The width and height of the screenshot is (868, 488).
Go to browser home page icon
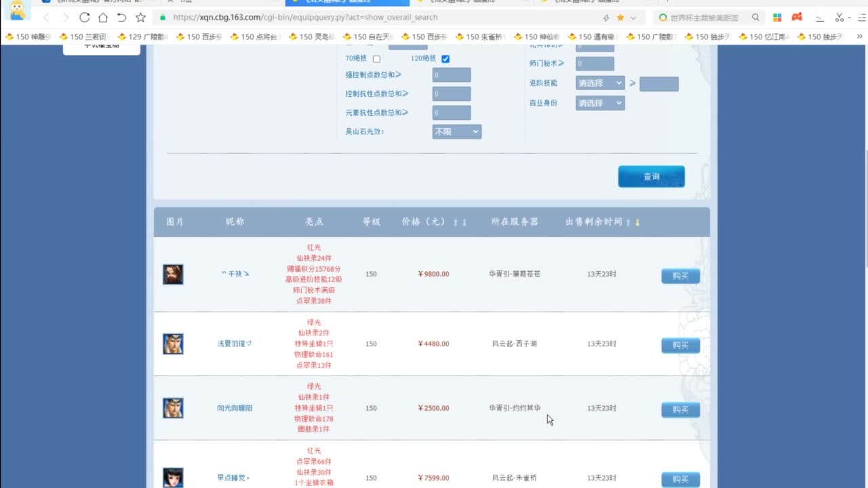pos(103,17)
